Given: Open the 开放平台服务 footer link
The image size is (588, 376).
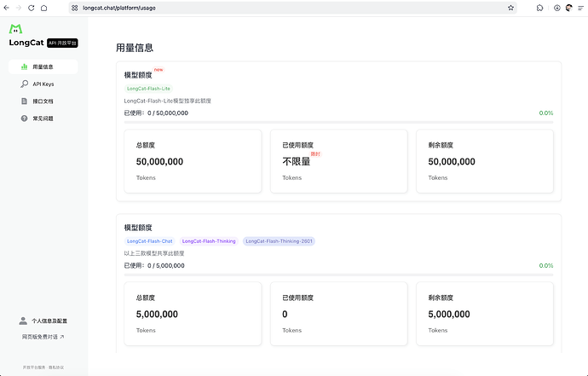Looking at the screenshot, I should (x=34, y=367).
